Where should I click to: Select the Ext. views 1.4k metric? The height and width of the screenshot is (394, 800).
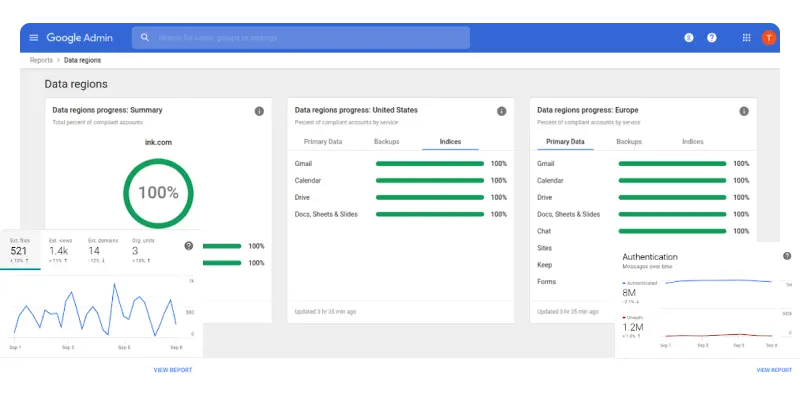point(60,250)
